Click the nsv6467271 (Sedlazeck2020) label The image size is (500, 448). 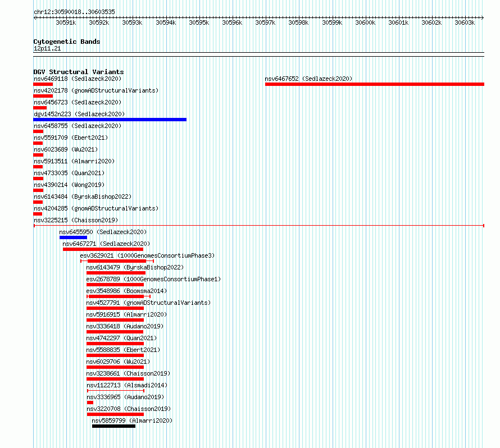coord(106,244)
